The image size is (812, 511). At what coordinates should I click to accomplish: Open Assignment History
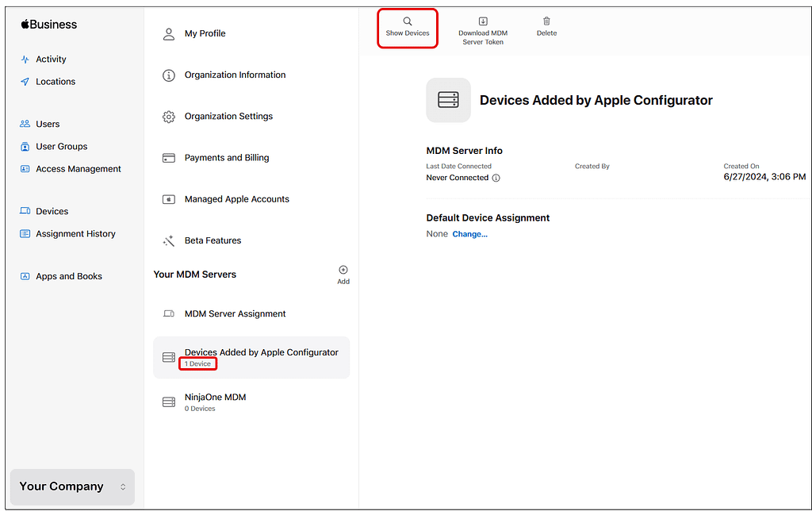click(75, 233)
